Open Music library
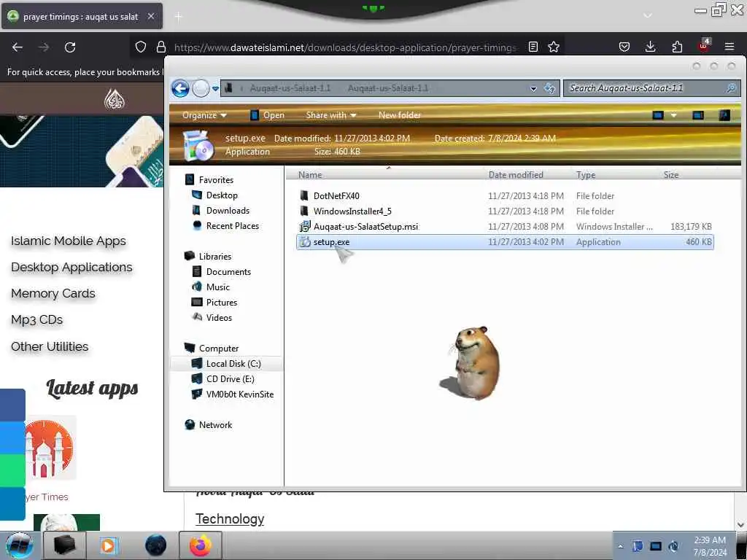This screenshot has width=747, height=560. 217,287
